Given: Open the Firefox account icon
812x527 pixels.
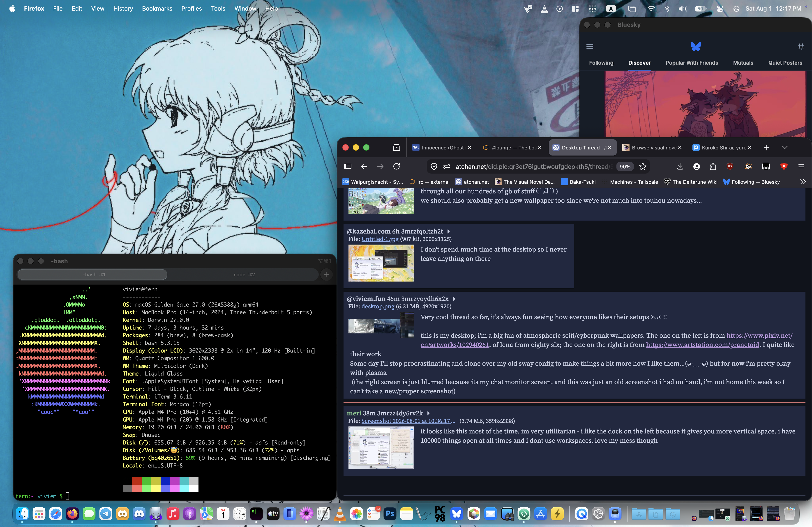Looking at the screenshot, I should pos(697,166).
